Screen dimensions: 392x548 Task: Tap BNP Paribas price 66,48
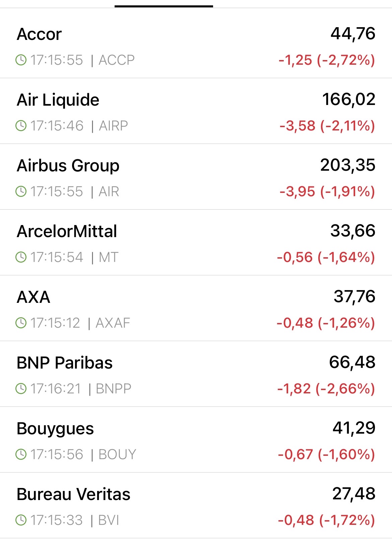(x=352, y=363)
